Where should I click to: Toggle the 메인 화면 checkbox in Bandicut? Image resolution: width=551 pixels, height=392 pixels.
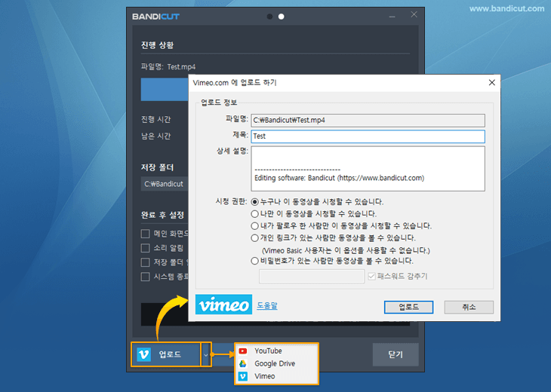click(x=145, y=234)
